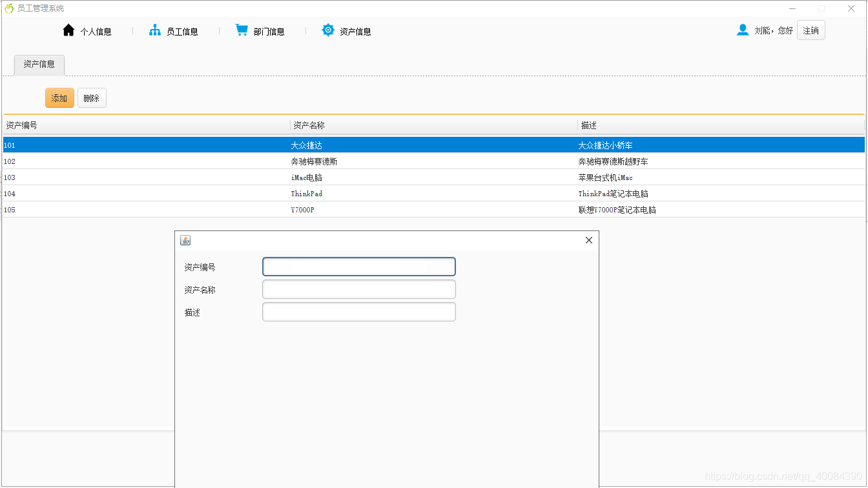Click the shopping cart icon for 部门信息

242,30
